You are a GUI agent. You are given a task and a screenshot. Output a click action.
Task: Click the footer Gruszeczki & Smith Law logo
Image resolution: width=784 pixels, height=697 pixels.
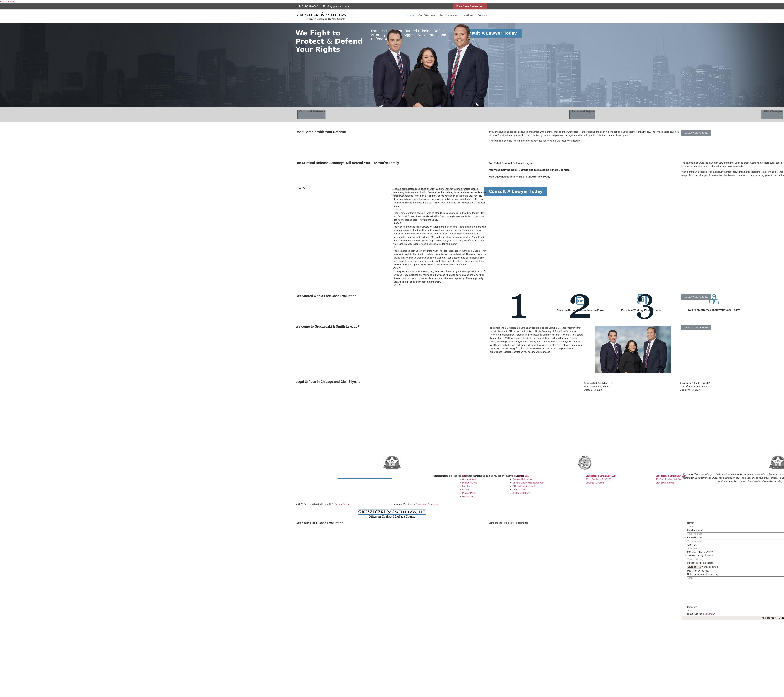click(392, 514)
